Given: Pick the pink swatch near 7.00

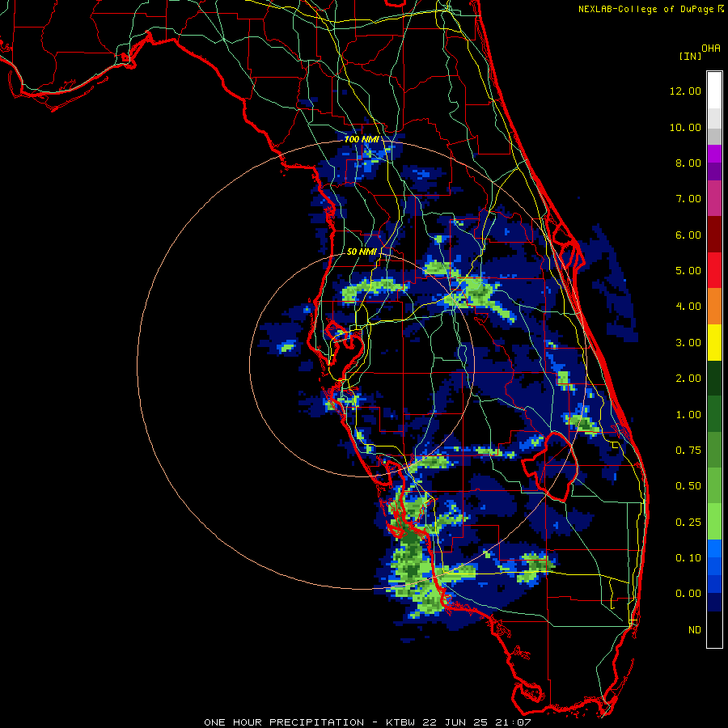Looking at the screenshot, I should pyautogui.click(x=714, y=198).
